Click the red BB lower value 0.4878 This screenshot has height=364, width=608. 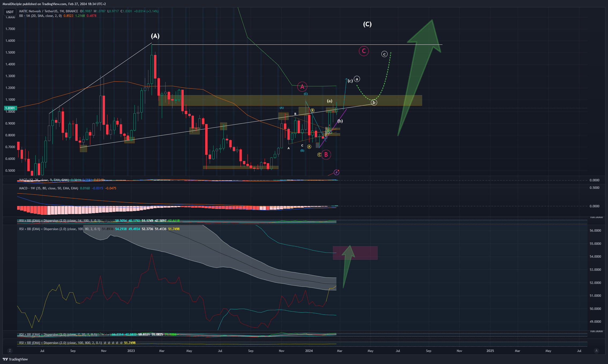pyautogui.click(x=92, y=16)
